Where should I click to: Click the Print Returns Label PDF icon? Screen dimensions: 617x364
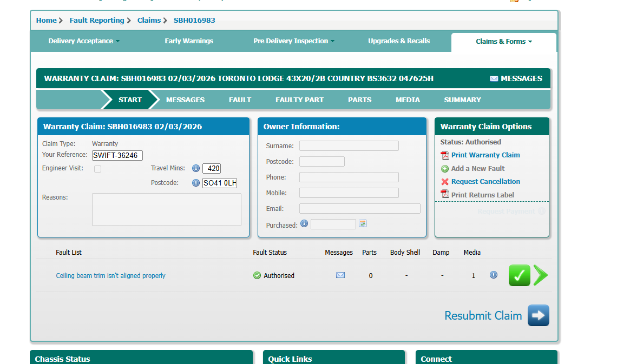[445, 194]
